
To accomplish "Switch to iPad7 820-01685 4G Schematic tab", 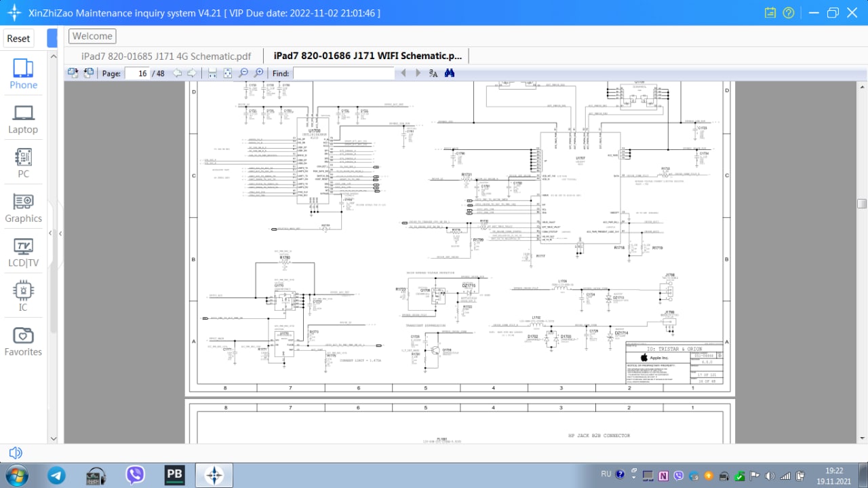I will point(166,56).
